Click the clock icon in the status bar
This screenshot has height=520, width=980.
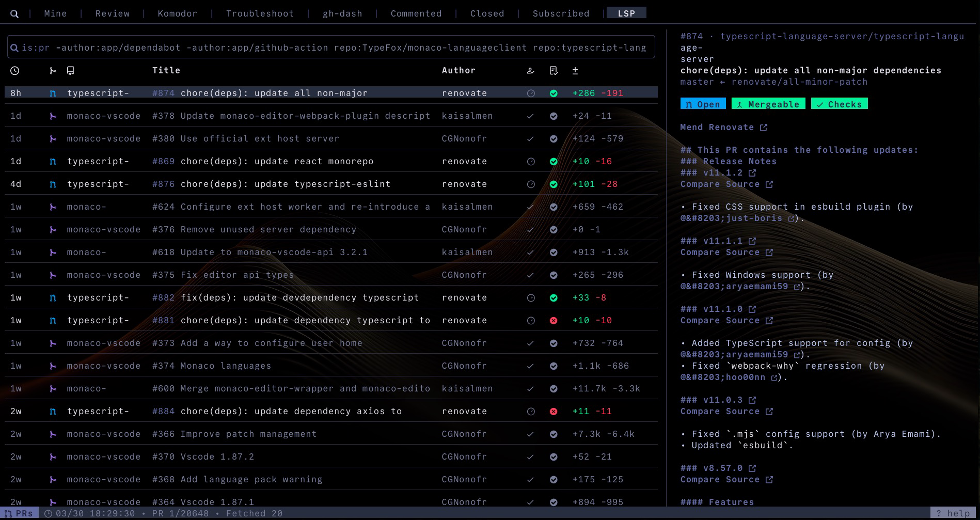[x=48, y=513]
